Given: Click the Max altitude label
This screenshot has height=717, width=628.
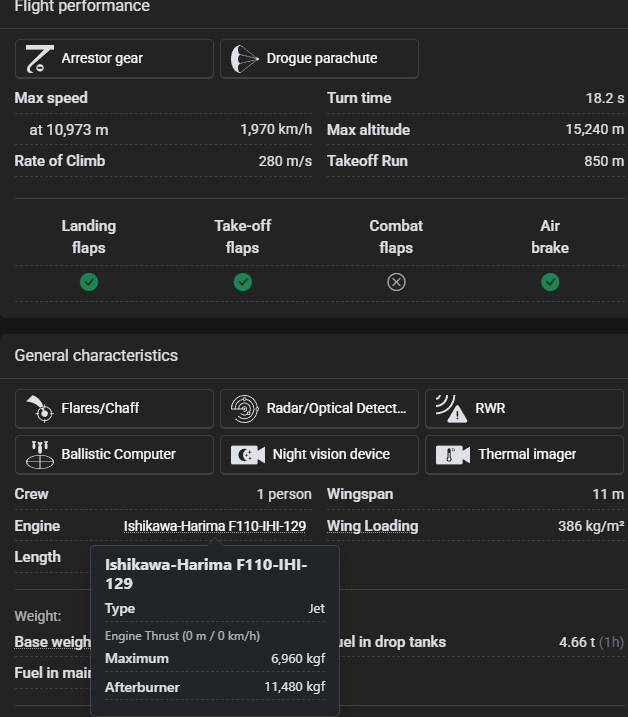Looking at the screenshot, I should coord(368,130).
